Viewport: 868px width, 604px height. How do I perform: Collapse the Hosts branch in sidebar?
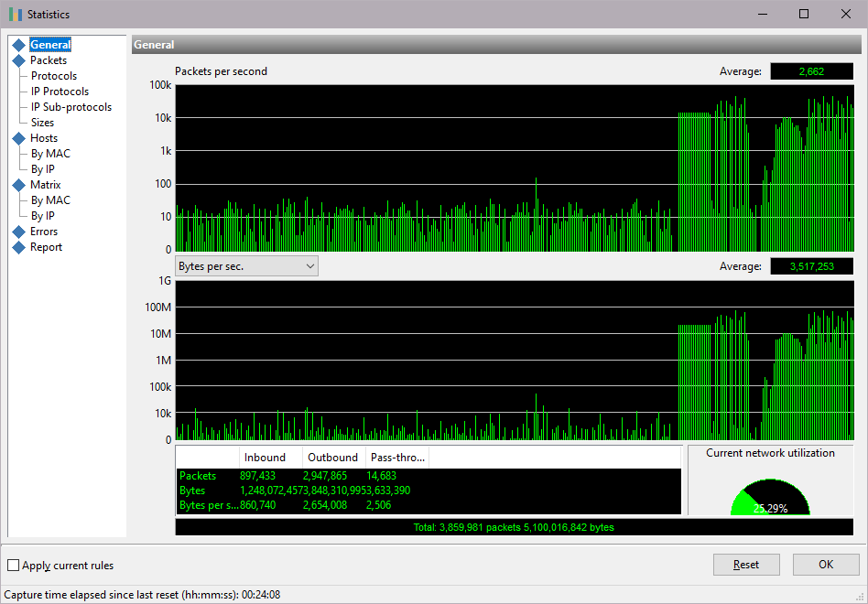(x=20, y=137)
